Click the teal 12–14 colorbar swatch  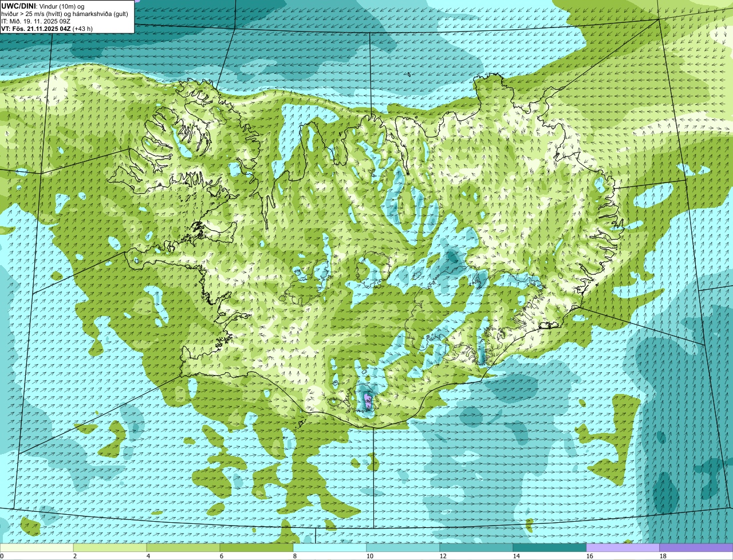(476, 548)
